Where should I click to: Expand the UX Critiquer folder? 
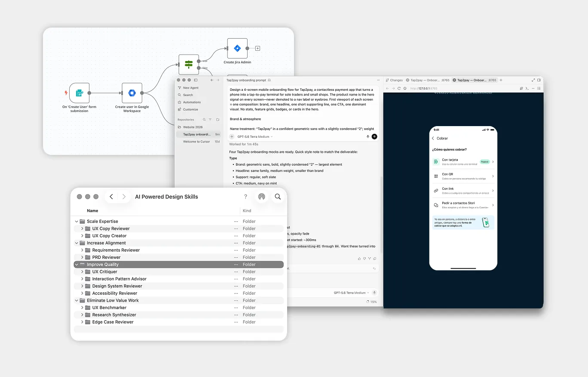(82, 272)
